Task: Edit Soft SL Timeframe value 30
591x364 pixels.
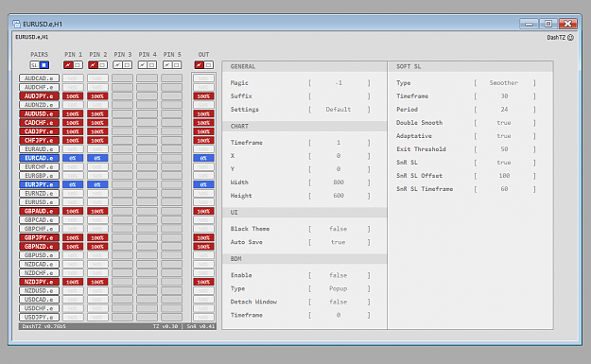Action: 504,96
